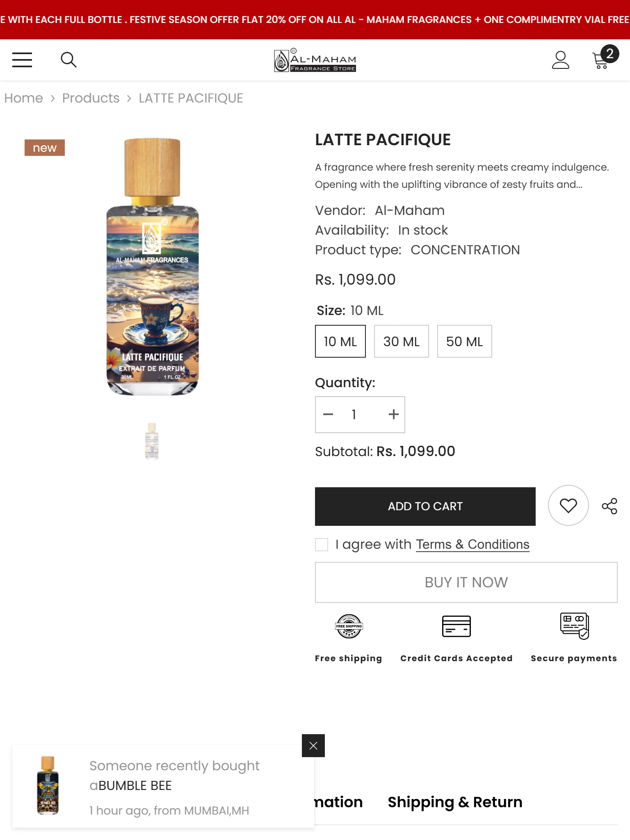This screenshot has height=840, width=630.
Task: Switch to the Shipping & Return tab
Action: click(x=455, y=802)
